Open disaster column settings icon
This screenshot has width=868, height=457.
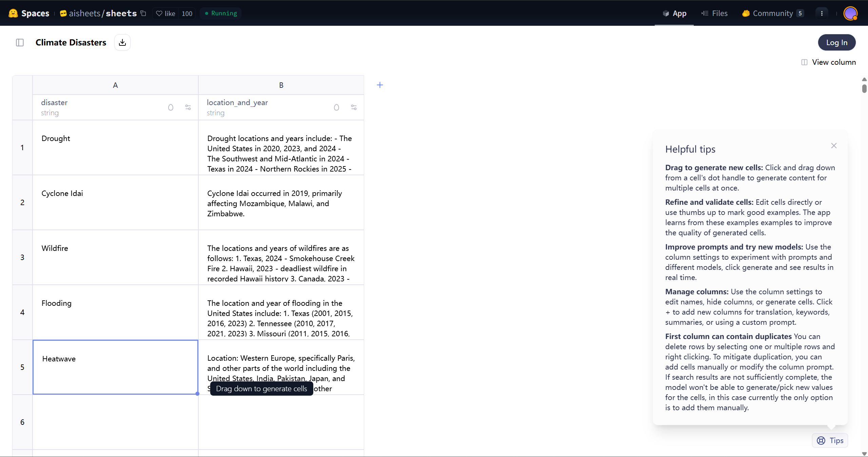(188, 107)
